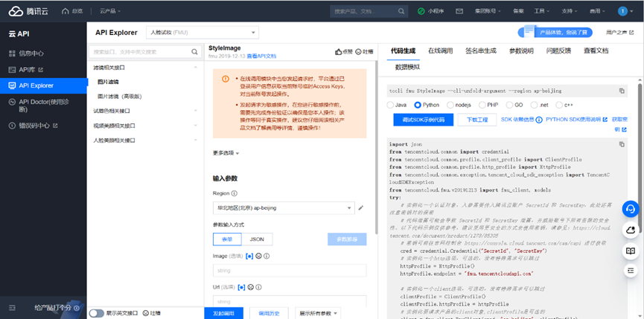Select the Python language radio

(418, 105)
